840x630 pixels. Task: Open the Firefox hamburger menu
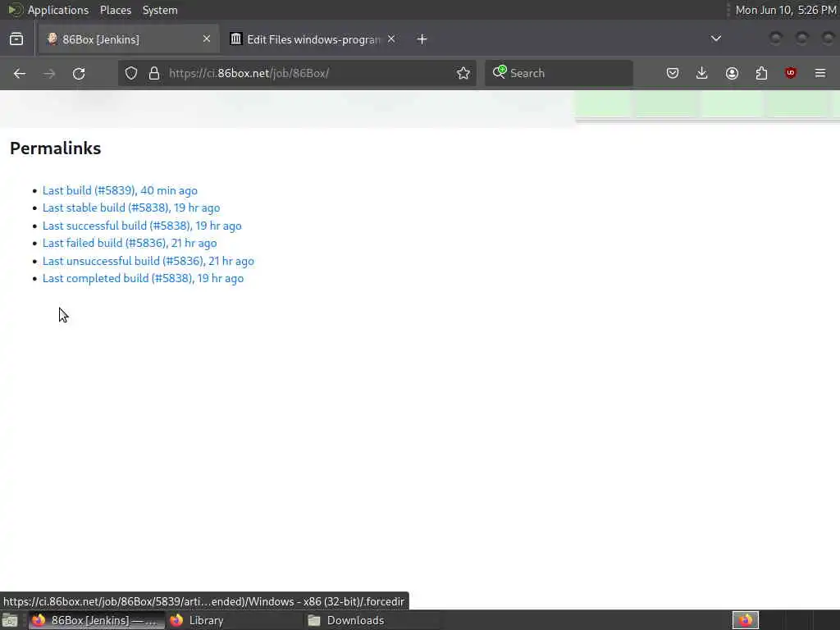click(820, 73)
